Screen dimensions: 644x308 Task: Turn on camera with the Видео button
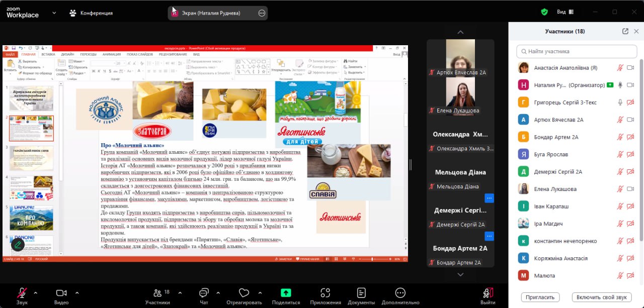[x=61, y=296]
